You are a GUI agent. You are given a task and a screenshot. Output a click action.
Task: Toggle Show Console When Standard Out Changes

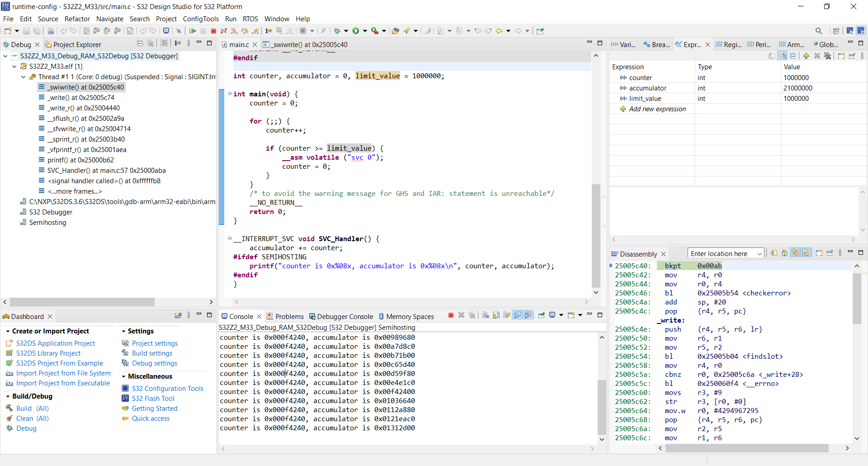coord(517,315)
